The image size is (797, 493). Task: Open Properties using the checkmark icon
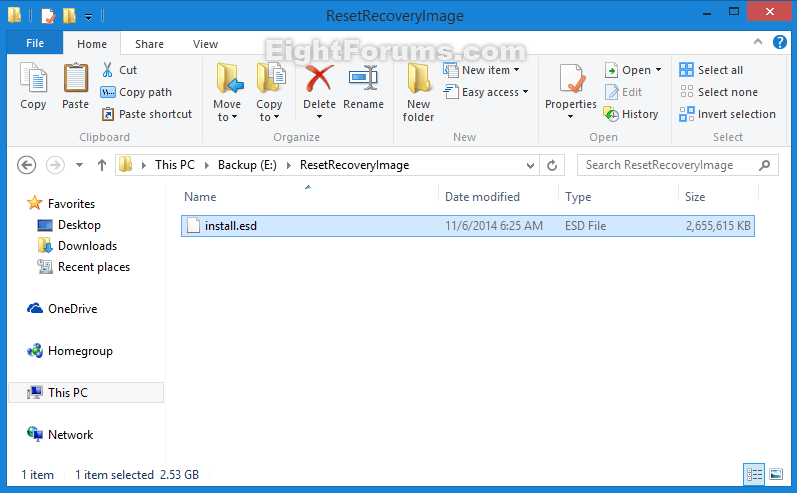[571, 81]
